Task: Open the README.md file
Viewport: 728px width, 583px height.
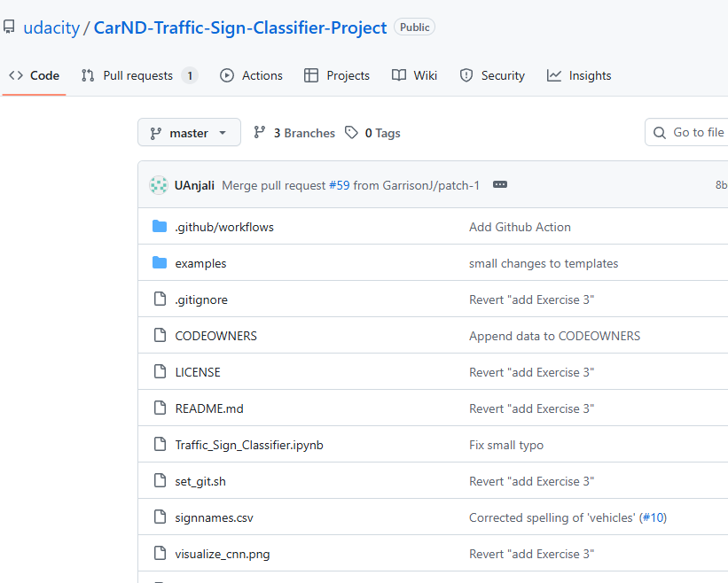Action: [209, 408]
